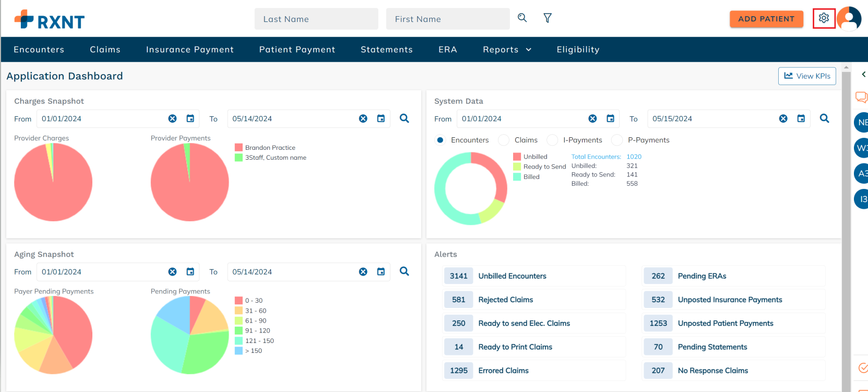Collapse the right sidebar chevron
The width and height of the screenshot is (868, 392).
tap(863, 75)
